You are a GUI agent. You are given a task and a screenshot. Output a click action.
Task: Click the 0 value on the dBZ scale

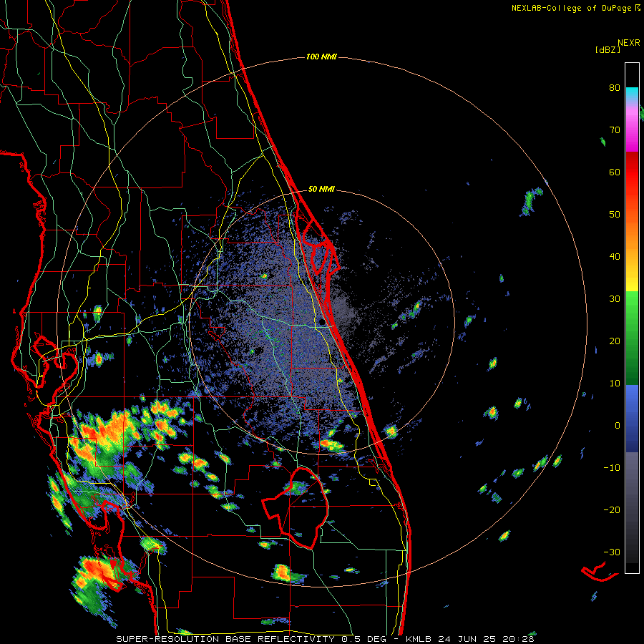point(618,426)
